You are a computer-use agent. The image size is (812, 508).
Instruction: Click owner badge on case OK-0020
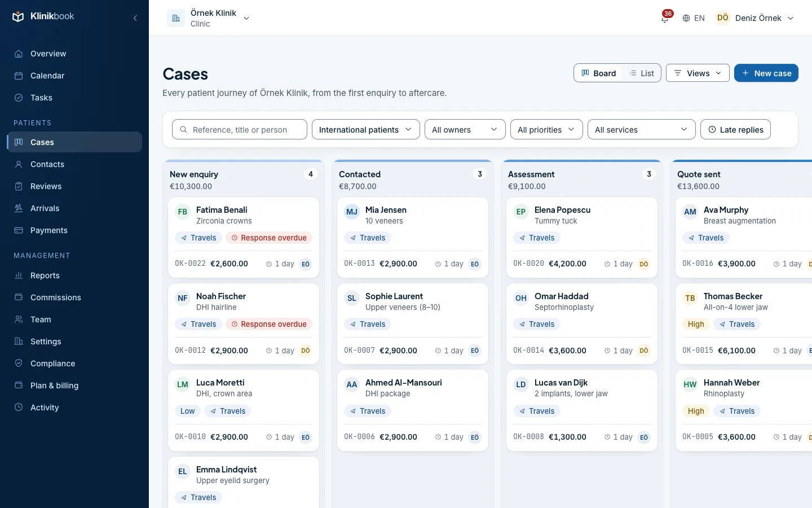coord(644,264)
